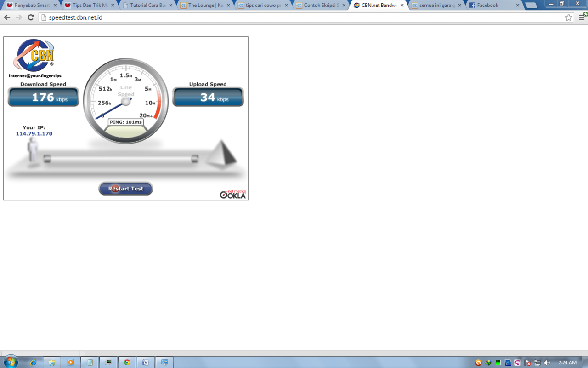Switch to the Tutorial Cara Bu tab
The width and height of the screenshot is (588, 368).
(147, 6)
